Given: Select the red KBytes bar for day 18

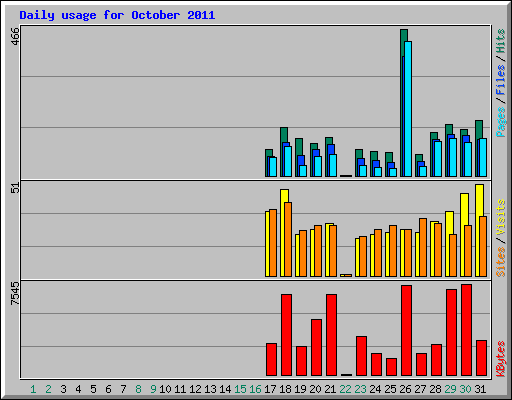Looking at the screenshot, I should (x=286, y=335).
